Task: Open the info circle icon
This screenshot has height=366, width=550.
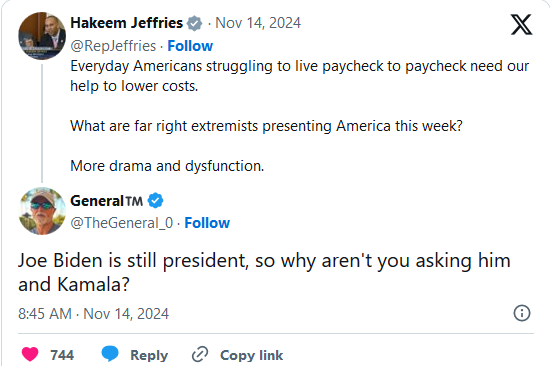Action: coord(522,313)
